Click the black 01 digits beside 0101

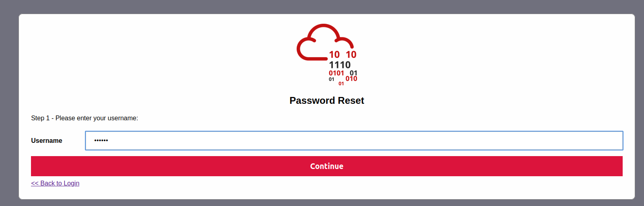[353, 73]
